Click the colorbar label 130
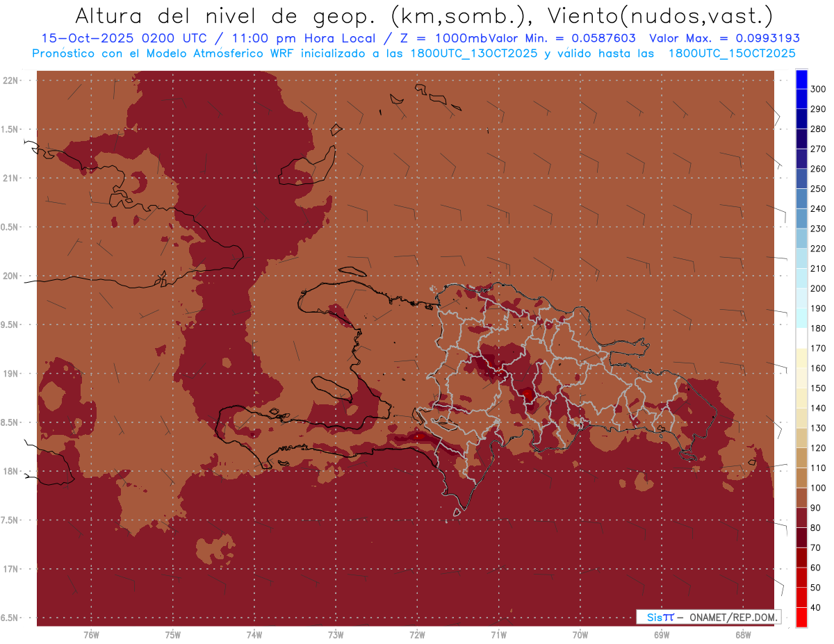 pyautogui.click(x=817, y=428)
